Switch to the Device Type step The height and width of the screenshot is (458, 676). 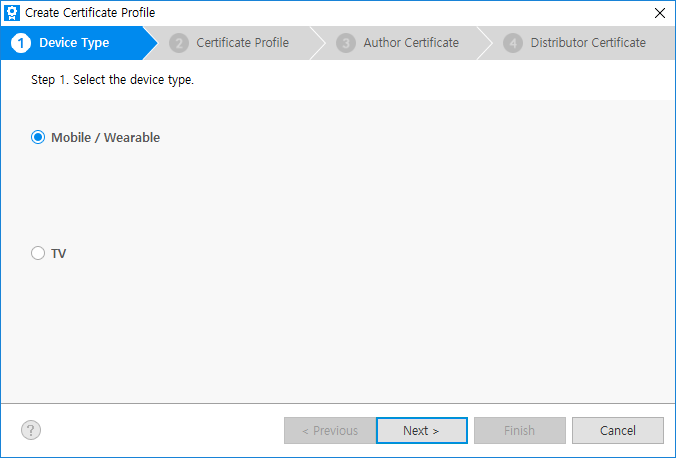[x=74, y=43]
